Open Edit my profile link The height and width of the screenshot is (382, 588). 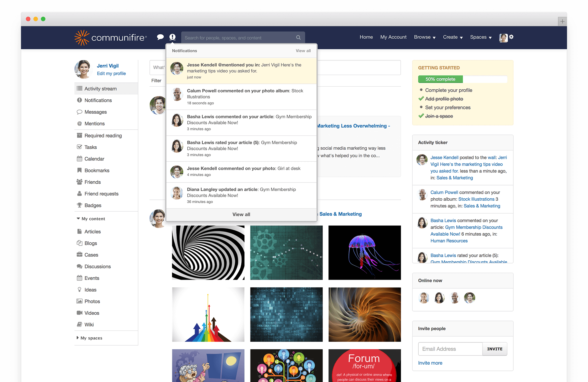point(111,73)
